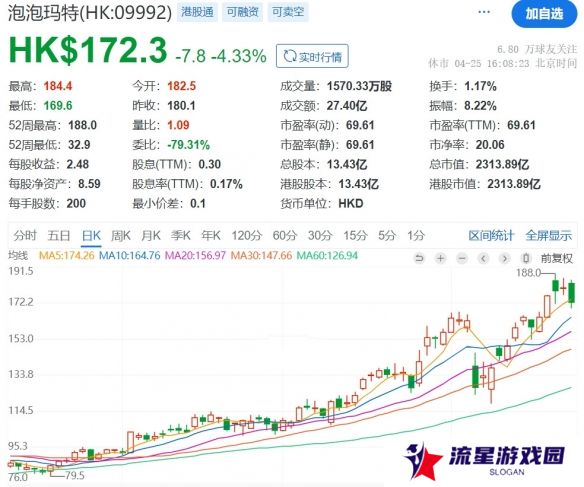Click the MA60:126.94 indicator label
Screen dimensions: 584x487
pyautogui.click(x=327, y=255)
